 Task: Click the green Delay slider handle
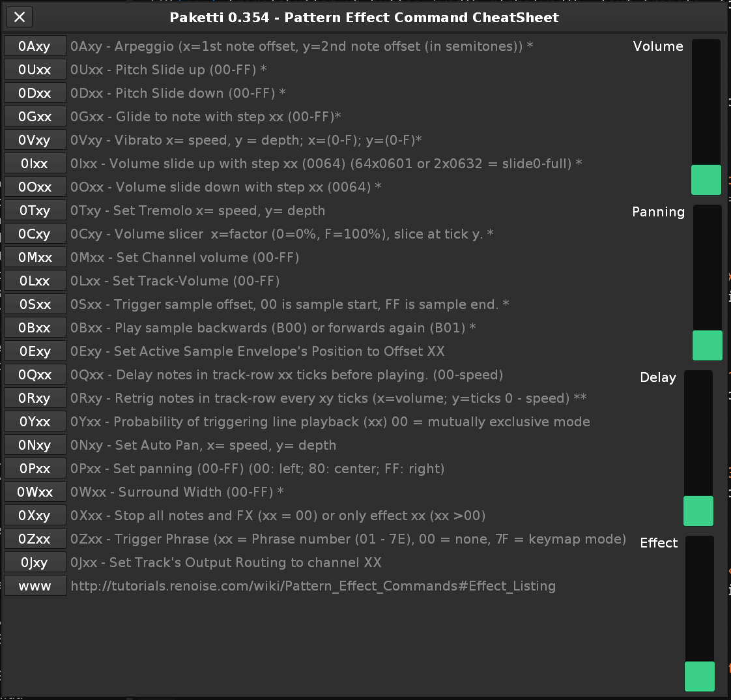tap(698, 511)
